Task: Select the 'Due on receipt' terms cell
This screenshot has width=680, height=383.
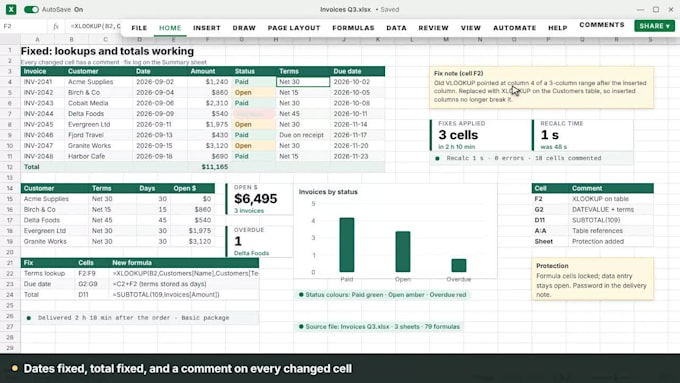Action: (303, 135)
